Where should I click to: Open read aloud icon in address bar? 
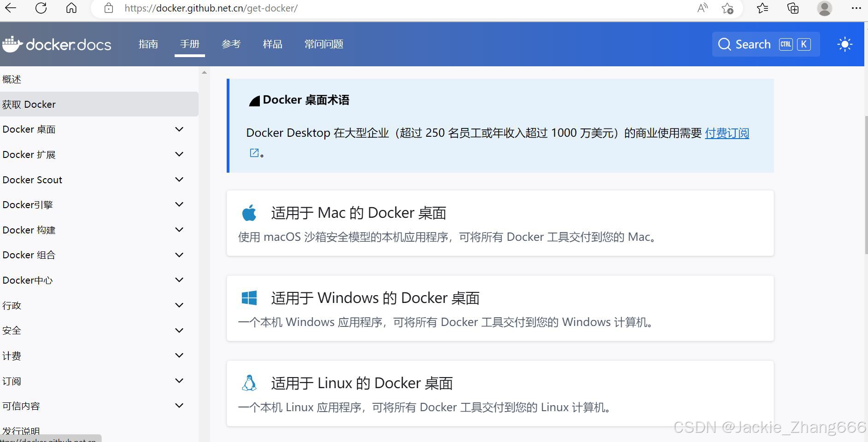[x=702, y=8]
